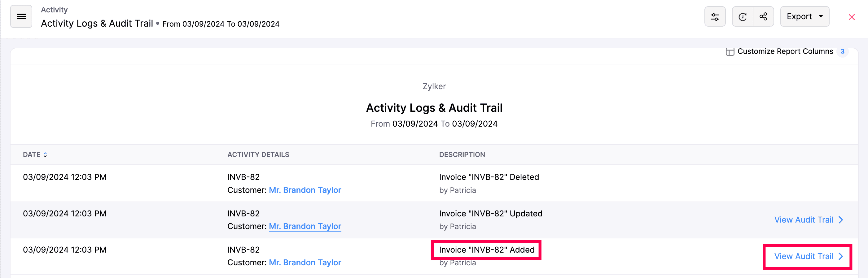
Task: Expand the Export dropdown
Action: click(x=804, y=16)
